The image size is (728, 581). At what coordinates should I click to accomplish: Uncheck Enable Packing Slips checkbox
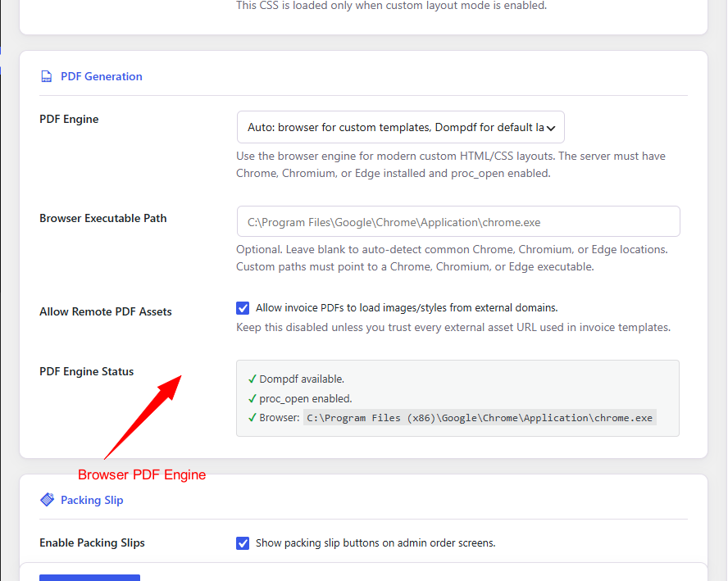tap(243, 543)
